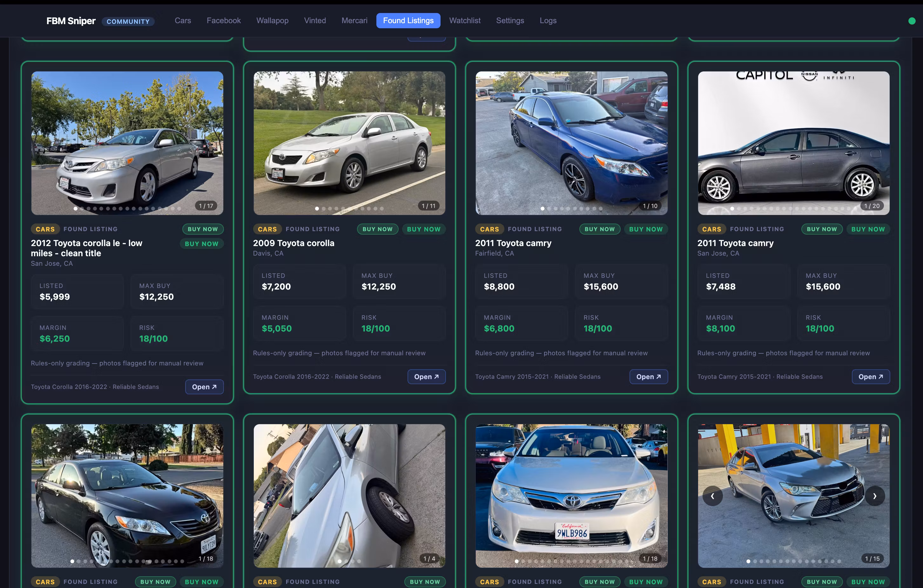The image size is (923, 588).
Task: Click the FBM Sniper logo
Action: [71, 21]
